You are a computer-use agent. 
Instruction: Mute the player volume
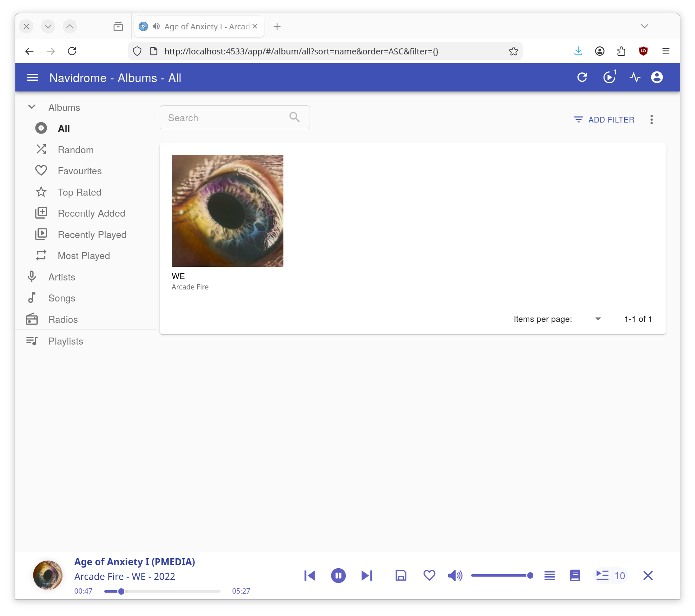pyautogui.click(x=455, y=576)
